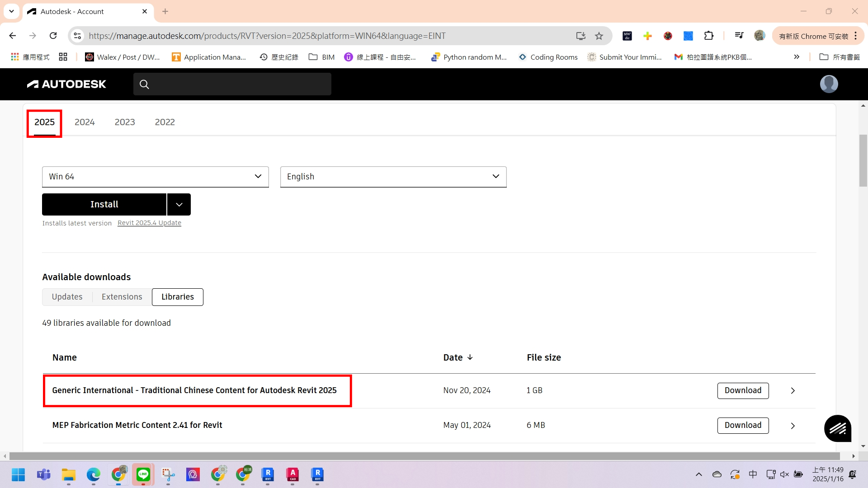Screen dimensions: 868x488
Task: Click the search magnifier icon
Action: pos(144,84)
